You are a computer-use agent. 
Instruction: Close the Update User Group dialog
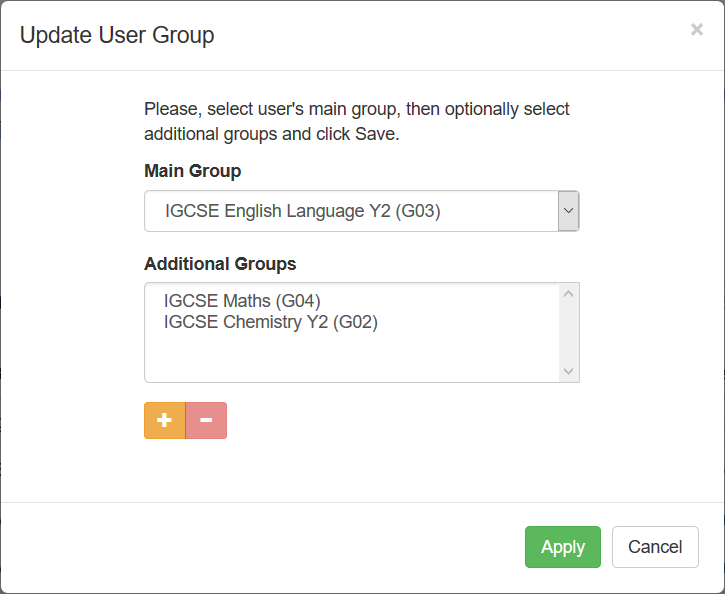(x=697, y=30)
